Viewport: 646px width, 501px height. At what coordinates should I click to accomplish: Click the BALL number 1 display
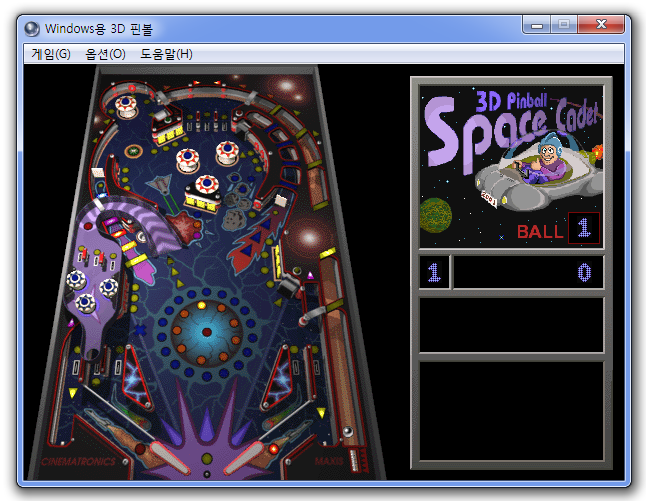point(584,228)
